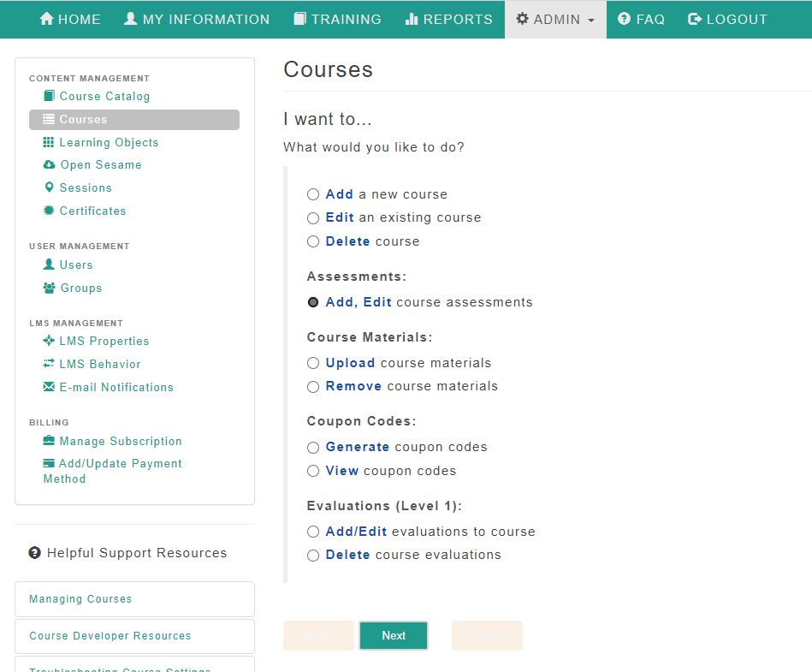The image size is (812, 672).
Task: Click the Next button
Action: pos(394,636)
